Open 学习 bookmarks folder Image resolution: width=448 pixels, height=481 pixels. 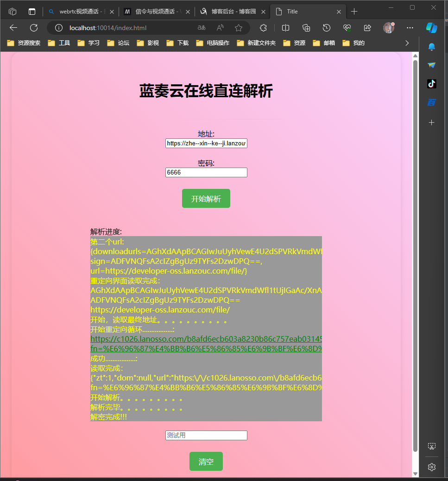88,43
